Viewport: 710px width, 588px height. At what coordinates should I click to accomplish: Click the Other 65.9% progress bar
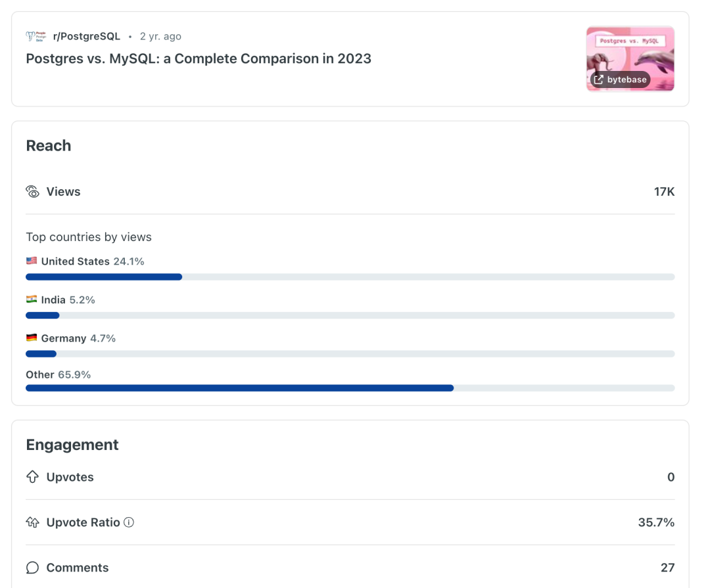pyautogui.click(x=350, y=388)
